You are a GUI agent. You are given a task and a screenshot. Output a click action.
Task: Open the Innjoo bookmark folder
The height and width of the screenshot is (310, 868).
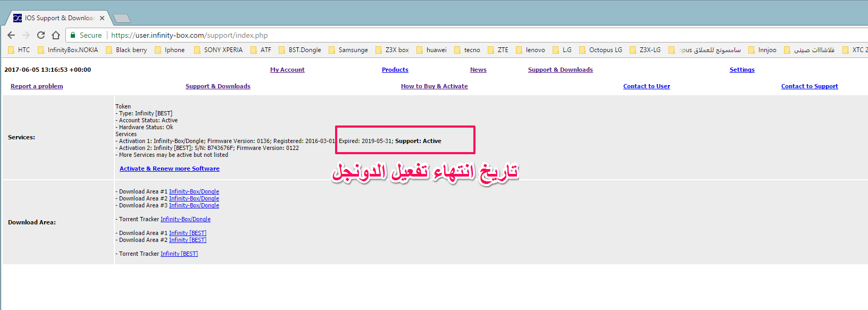click(x=762, y=50)
